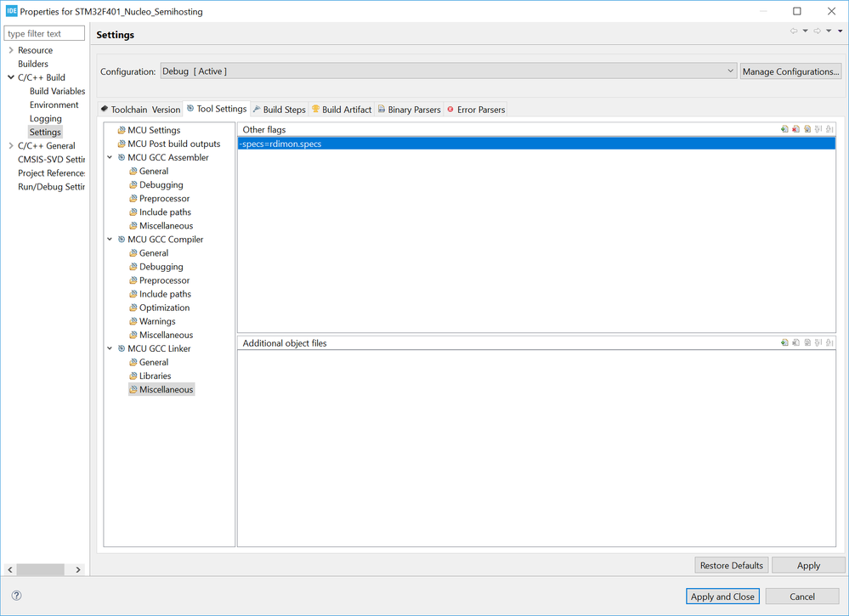
Task: Click Delete icon in Other flags toolbar
Action: point(795,130)
